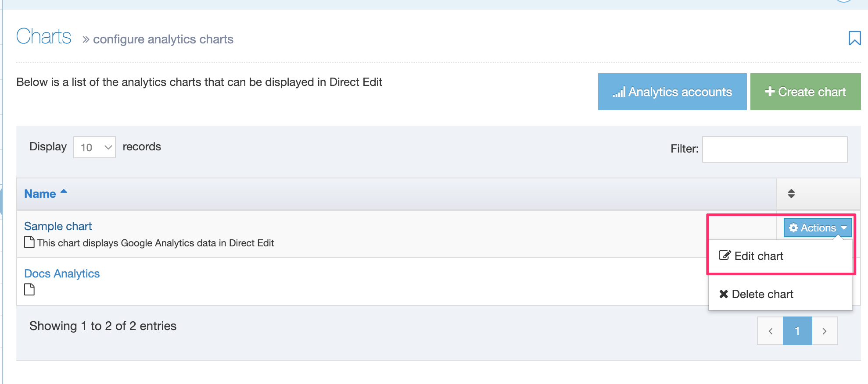Focus the Filter text field
The width and height of the screenshot is (868, 384).
(775, 149)
